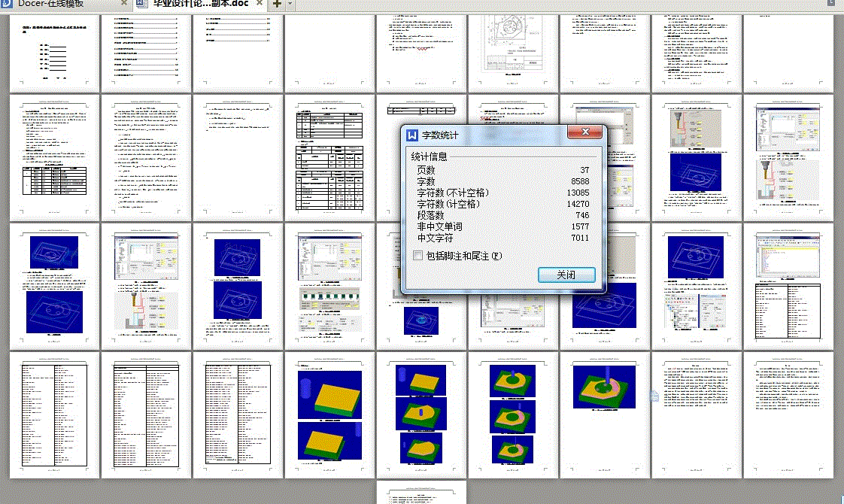The width and height of the screenshot is (844, 504).
Task: Open the title page thumbnail with signature lines
Action: (54, 53)
